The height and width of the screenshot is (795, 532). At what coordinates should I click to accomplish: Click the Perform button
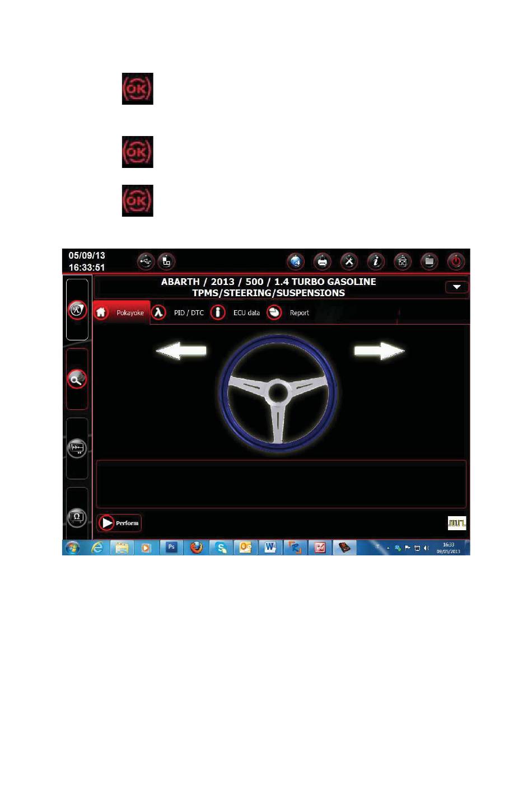119,523
